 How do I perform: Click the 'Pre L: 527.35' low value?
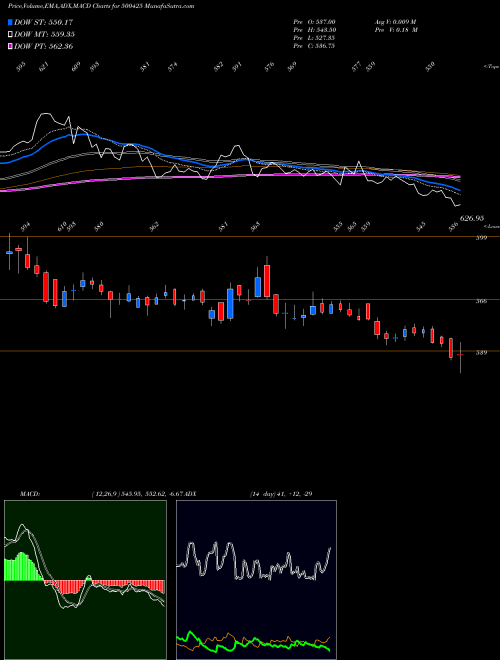click(x=314, y=38)
